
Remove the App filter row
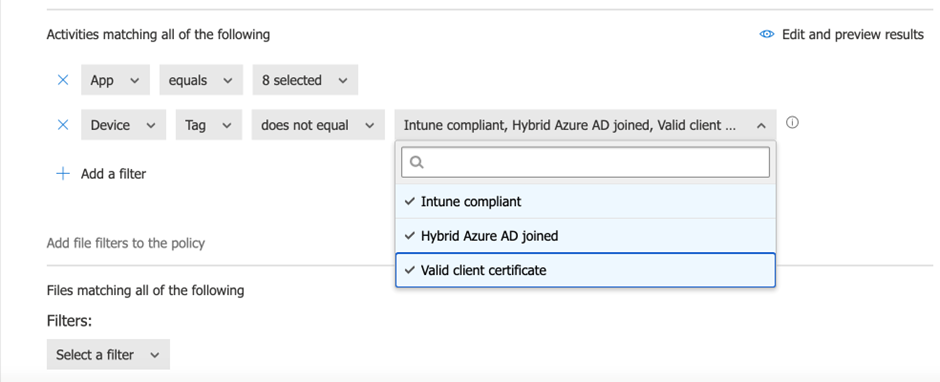tap(63, 80)
